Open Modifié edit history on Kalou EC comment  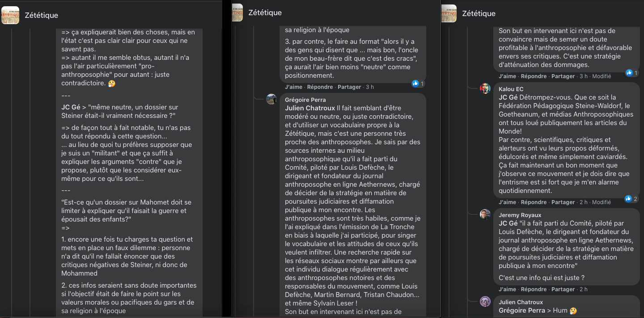tap(601, 202)
